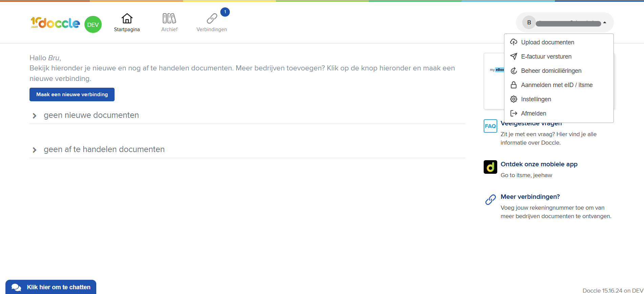Select Upload documenten menu entry
The width and height of the screenshot is (644, 294).
tap(559, 42)
